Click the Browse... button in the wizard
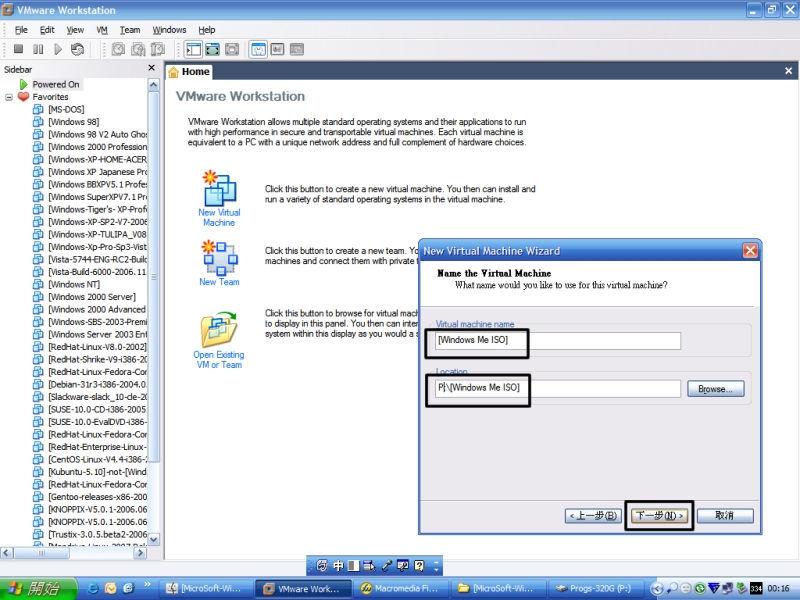This screenshot has width=800, height=600. (x=715, y=389)
